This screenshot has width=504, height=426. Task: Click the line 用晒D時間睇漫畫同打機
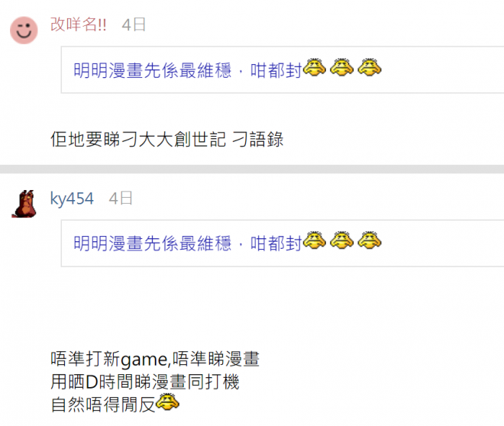pos(145,382)
